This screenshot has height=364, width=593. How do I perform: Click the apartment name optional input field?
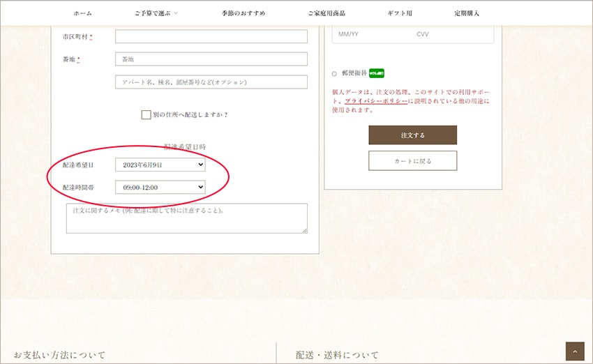click(x=211, y=82)
